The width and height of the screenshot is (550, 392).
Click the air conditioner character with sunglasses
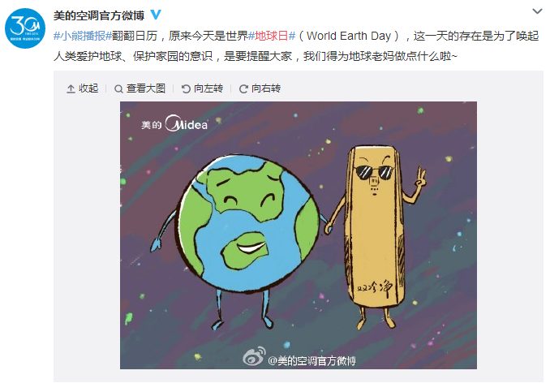tap(376, 235)
